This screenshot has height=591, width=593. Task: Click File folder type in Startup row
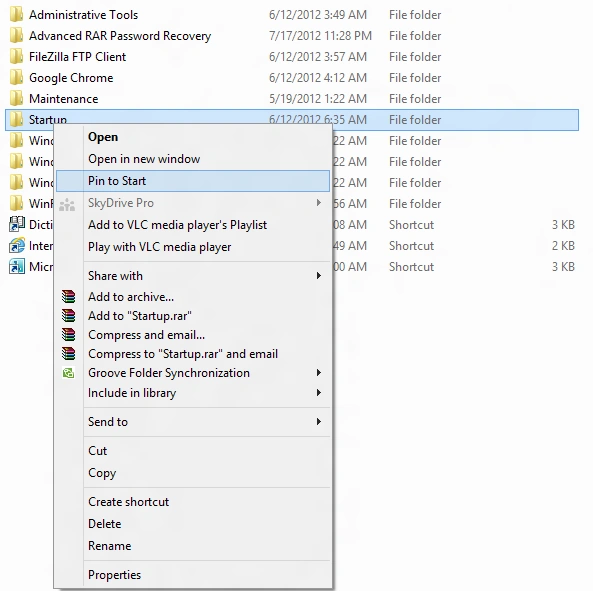click(x=415, y=120)
